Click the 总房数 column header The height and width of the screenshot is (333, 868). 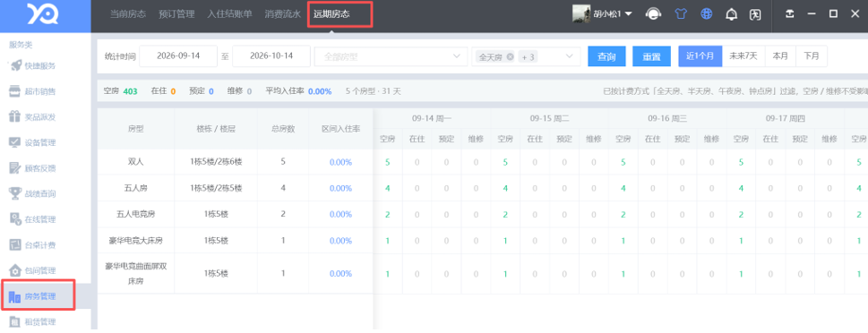pos(283,128)
